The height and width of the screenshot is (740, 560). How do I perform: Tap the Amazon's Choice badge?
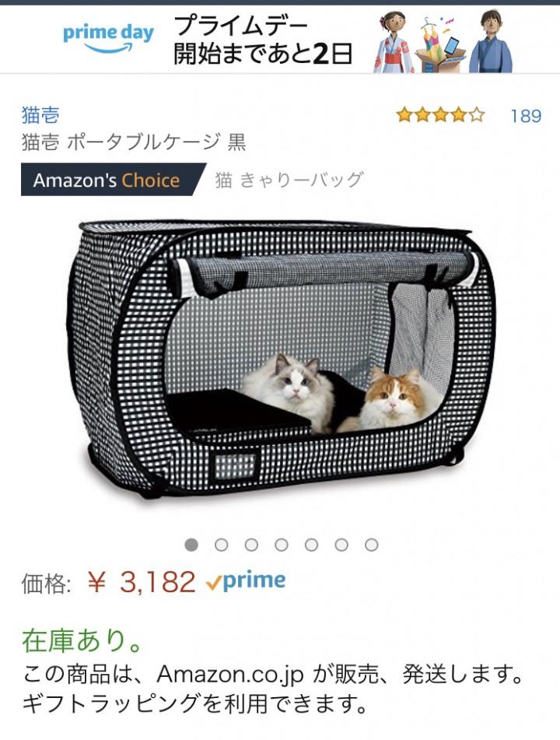click(114, 180)
